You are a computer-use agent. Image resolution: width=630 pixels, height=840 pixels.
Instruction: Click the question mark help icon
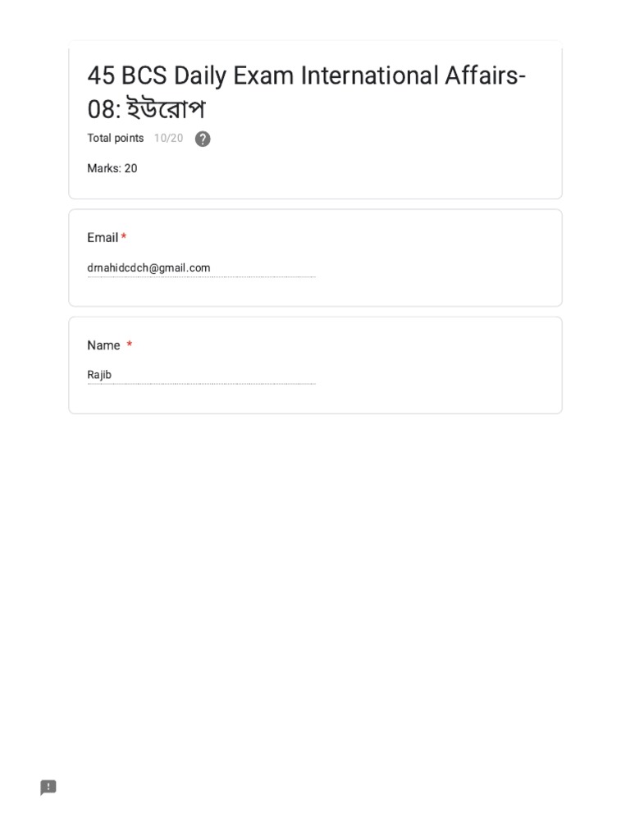(x=203, y=139)
